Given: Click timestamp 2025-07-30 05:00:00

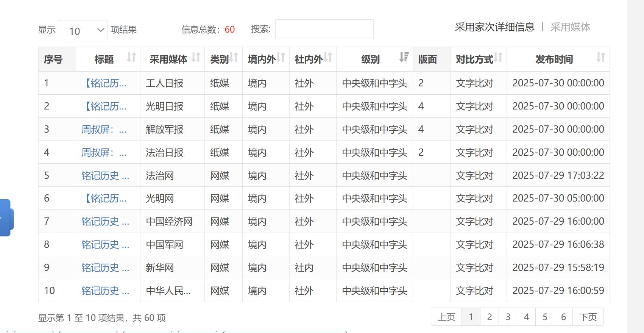Looking at the screenshot, I should (558, 198).
